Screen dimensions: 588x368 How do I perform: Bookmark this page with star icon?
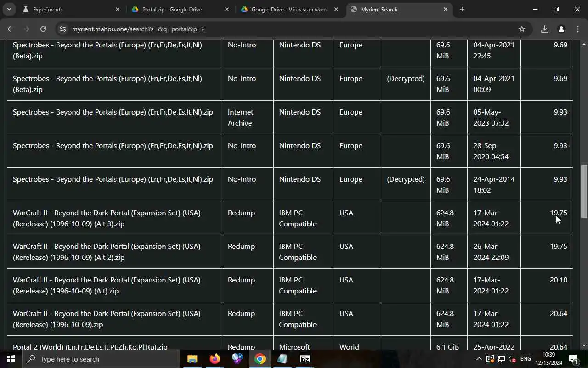[522, 29]
